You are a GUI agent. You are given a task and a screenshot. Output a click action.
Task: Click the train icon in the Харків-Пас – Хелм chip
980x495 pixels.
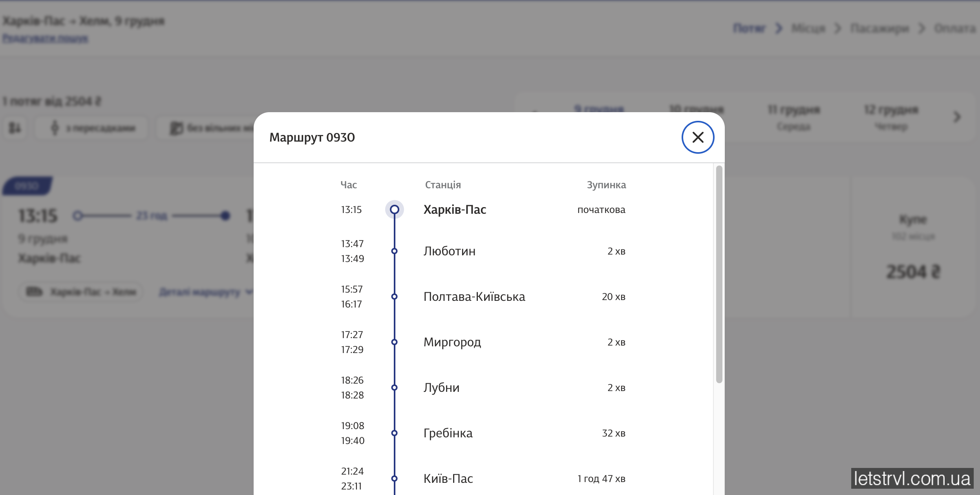point(34,292)
